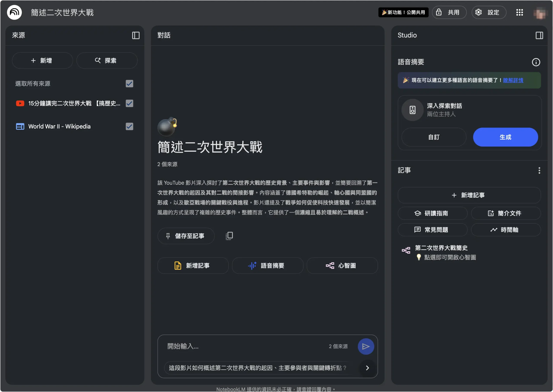Generate 時間軸 timeline

(506, 230)
